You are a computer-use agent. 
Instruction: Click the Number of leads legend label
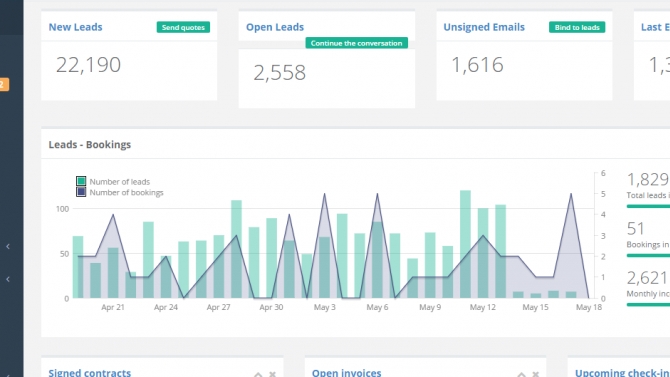[120, 182]
